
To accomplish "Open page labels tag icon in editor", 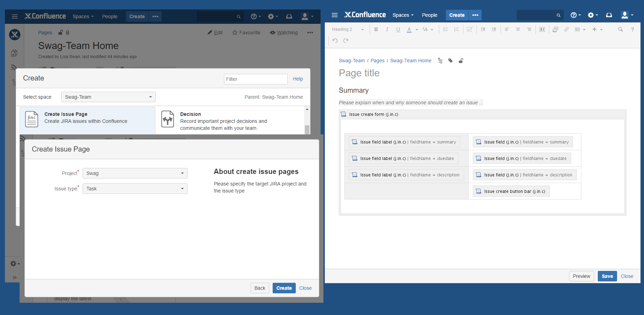I will point(450,61).
